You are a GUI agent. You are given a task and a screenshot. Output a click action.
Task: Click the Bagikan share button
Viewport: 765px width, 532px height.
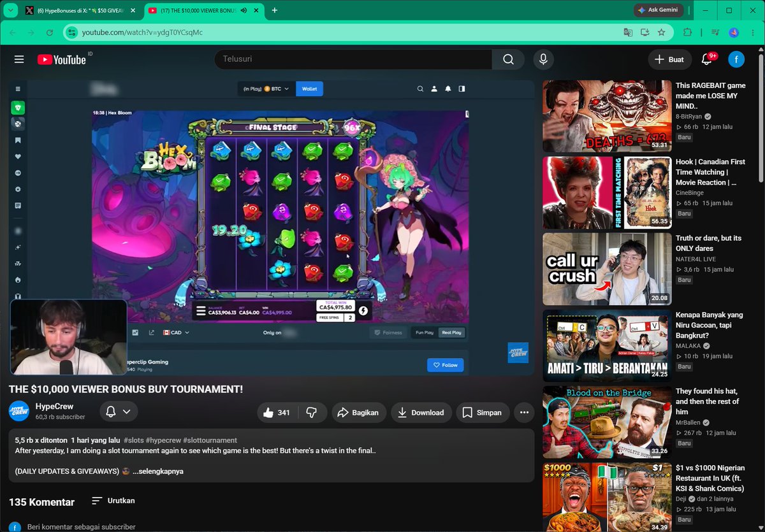coord(358,413)
